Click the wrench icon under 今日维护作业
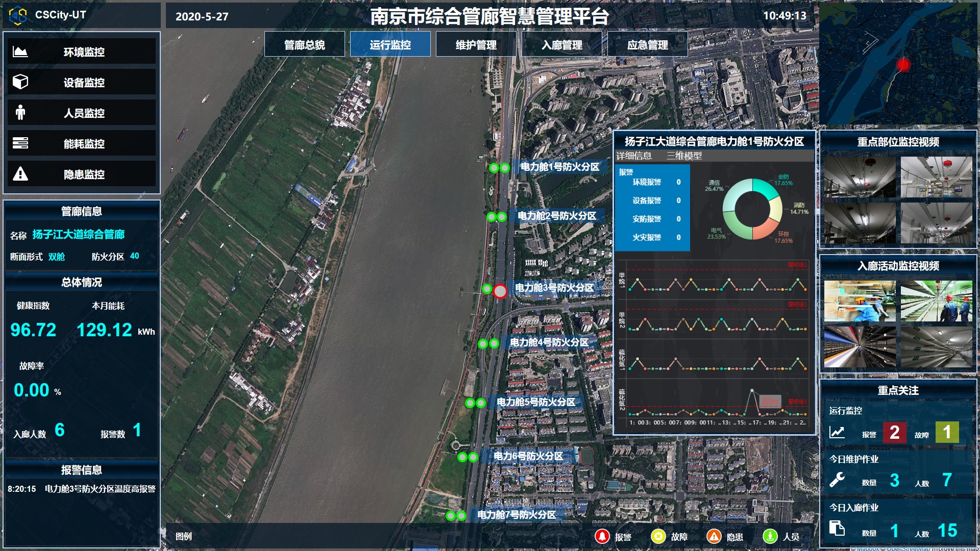The height and width of the screenshot is (551, 980). click(837, 480)
